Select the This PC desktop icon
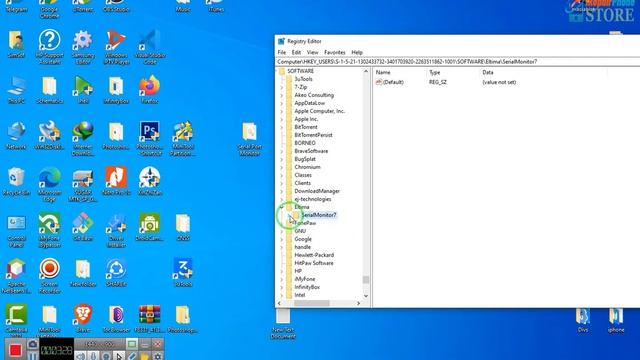 pos(16,89)
